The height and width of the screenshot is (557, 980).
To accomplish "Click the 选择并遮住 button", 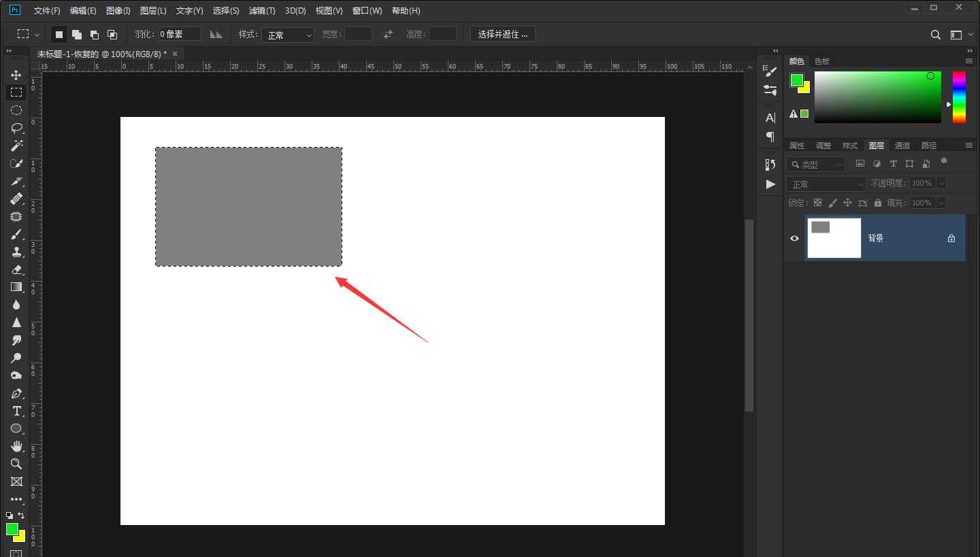I will pyautogui.click(x=502, y=34).
